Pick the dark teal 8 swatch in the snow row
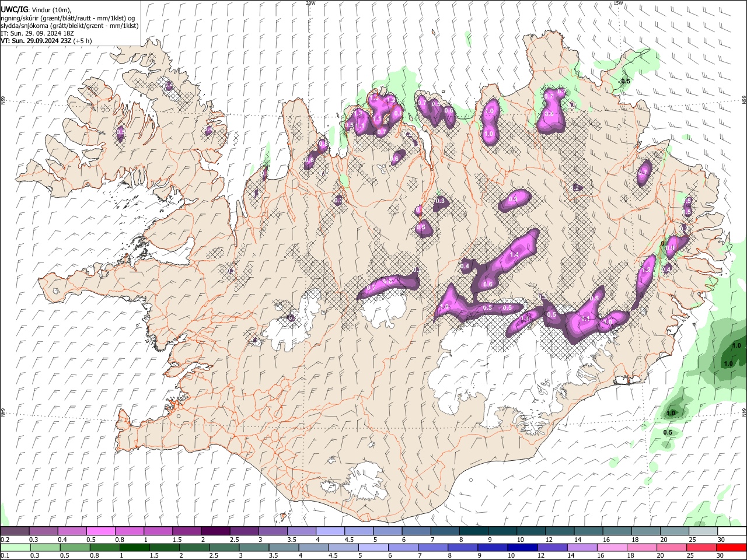747x560 pixels. (x=474, y=531)
